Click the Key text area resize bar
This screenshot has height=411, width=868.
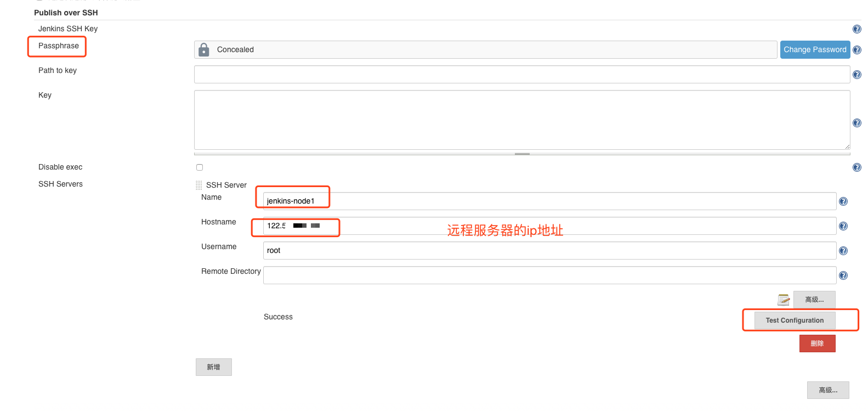tap(522, 154)
